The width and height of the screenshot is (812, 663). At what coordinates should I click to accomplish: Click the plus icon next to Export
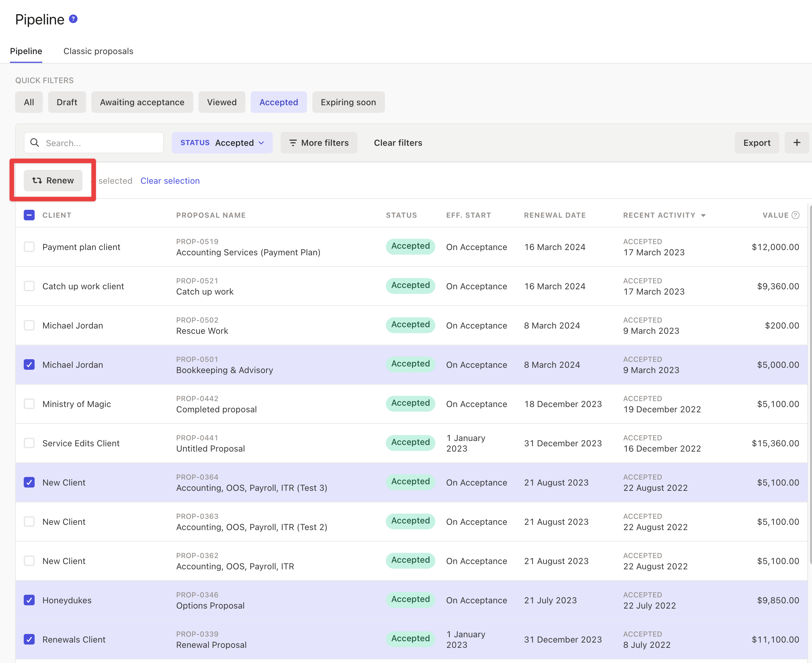pos(796,142)
